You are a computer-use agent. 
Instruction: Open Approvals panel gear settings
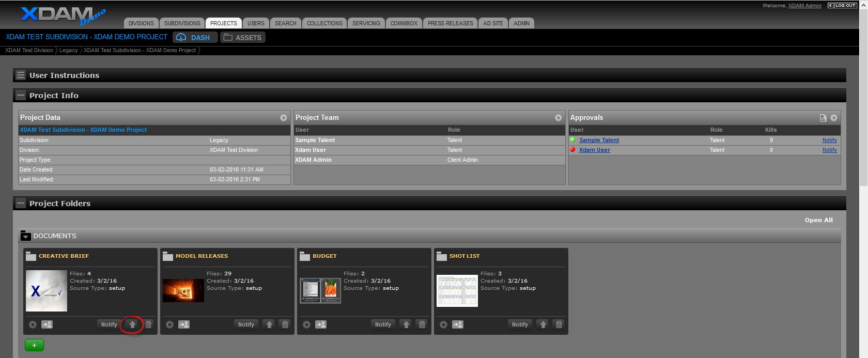(834, 118)
